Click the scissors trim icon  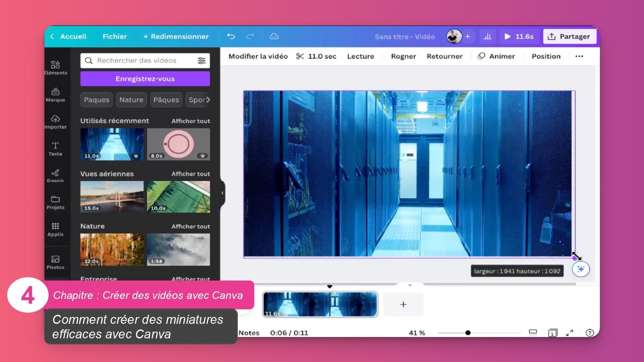pos(300,56)
